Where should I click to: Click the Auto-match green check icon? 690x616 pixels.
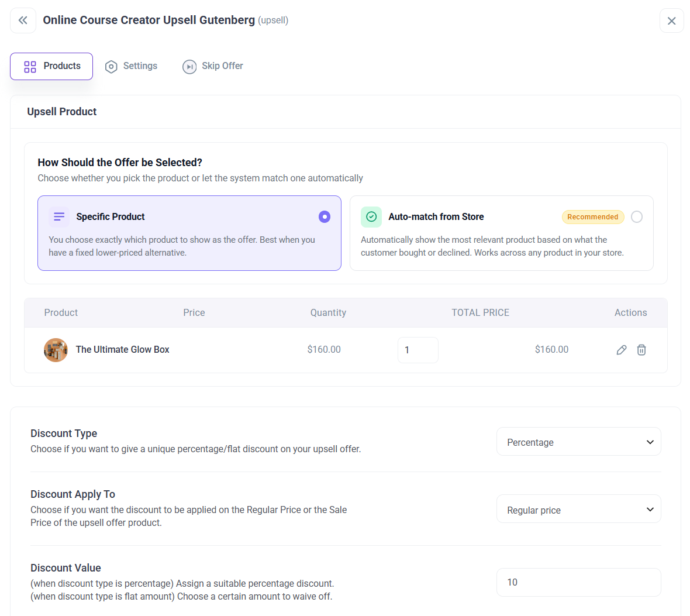tap(371, 216)
